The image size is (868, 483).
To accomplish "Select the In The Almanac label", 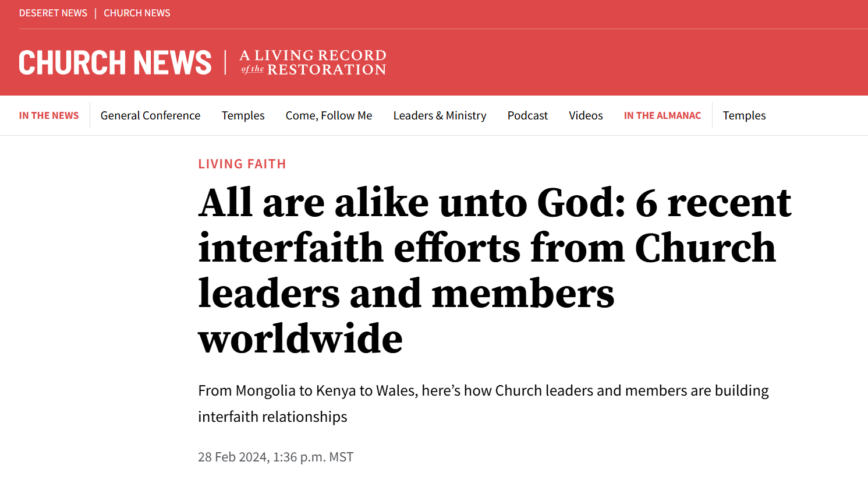I will click(x=662, y=115).
